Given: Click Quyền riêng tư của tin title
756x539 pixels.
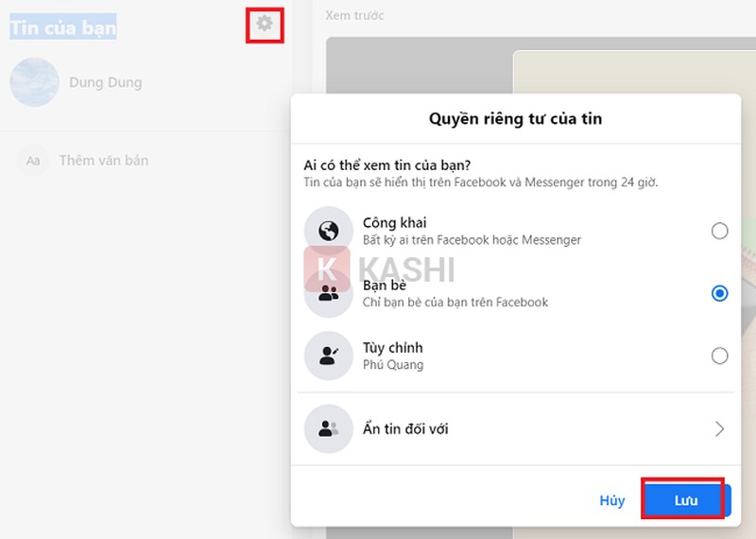Looking at the screenshot, I should point(515,119).
